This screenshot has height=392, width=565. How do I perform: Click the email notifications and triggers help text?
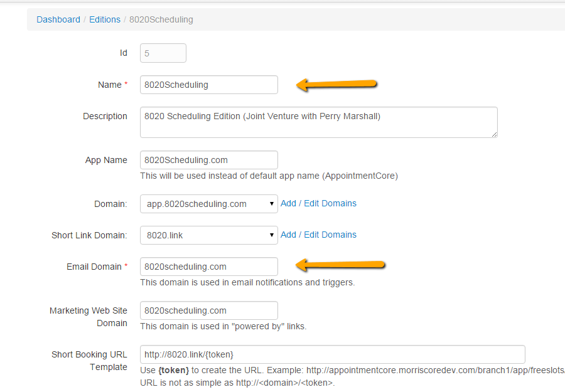tap(247, 282)
